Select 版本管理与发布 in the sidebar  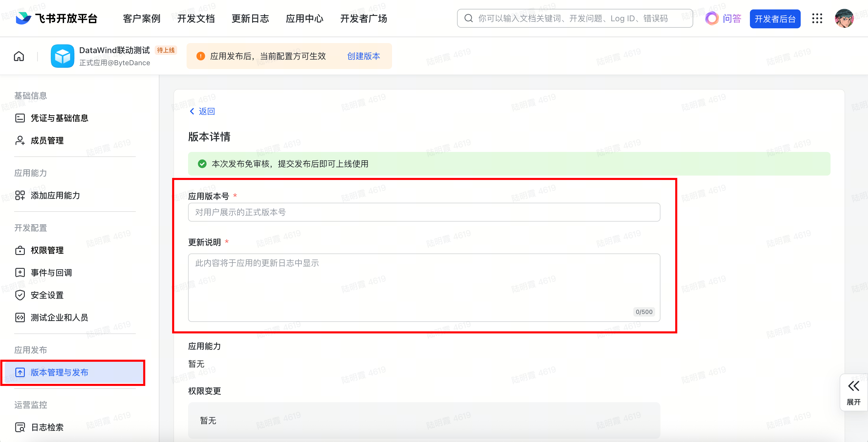tap(59, 372)
